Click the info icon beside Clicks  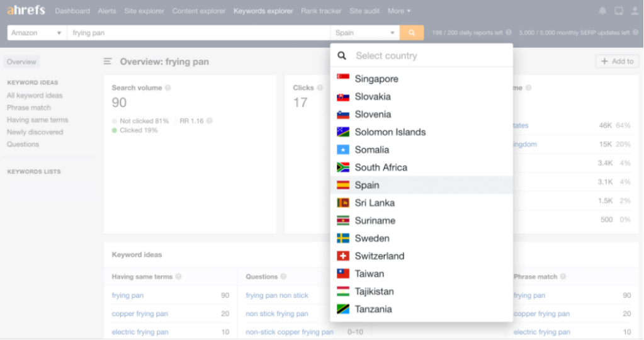tap(320, 88)
